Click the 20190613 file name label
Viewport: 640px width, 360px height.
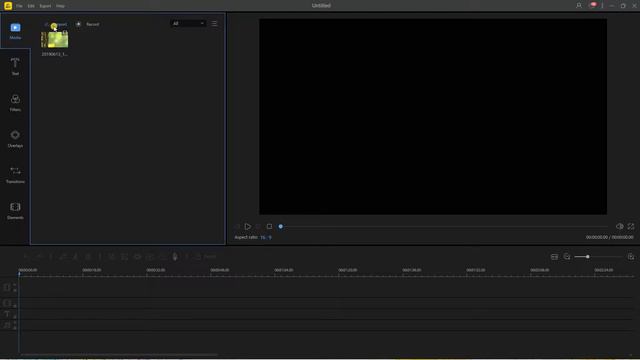click(55, 54)
